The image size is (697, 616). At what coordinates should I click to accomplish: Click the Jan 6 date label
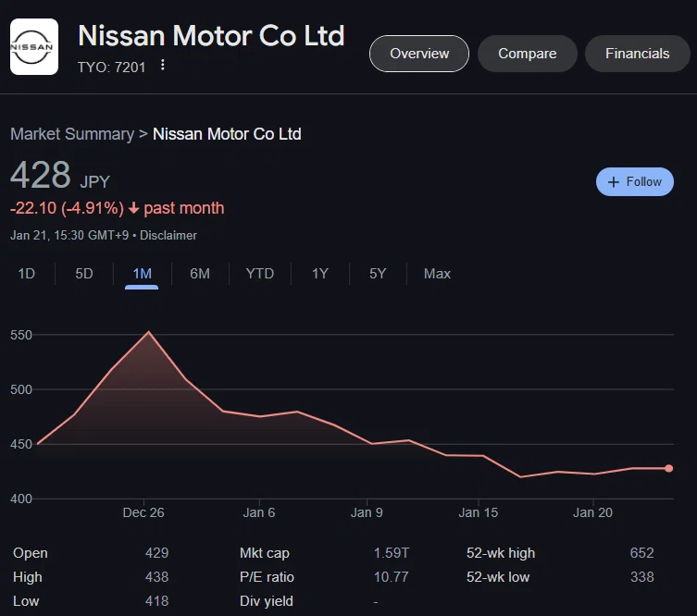pos(258,512)
